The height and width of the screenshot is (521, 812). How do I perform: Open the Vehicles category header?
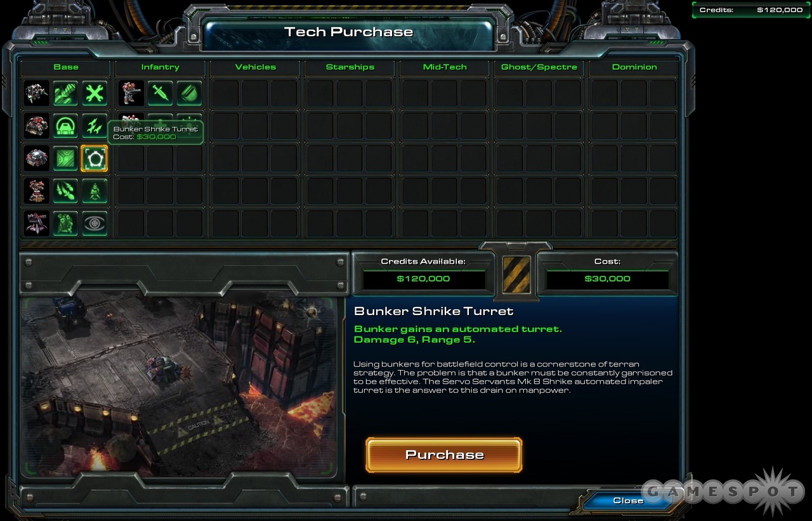tap(256, 67)
